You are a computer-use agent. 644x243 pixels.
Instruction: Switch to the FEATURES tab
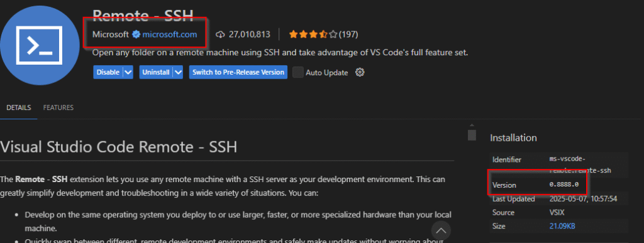58,108
